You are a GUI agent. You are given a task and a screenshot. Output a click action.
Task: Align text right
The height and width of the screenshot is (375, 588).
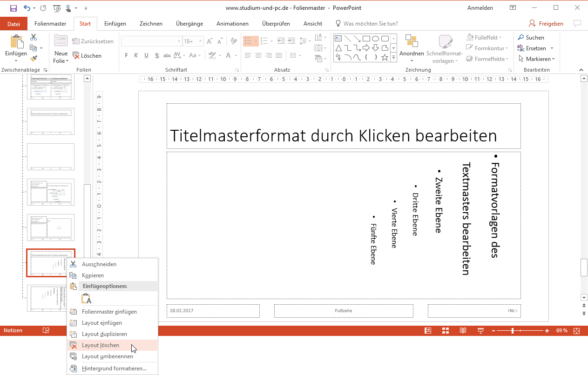268,55
